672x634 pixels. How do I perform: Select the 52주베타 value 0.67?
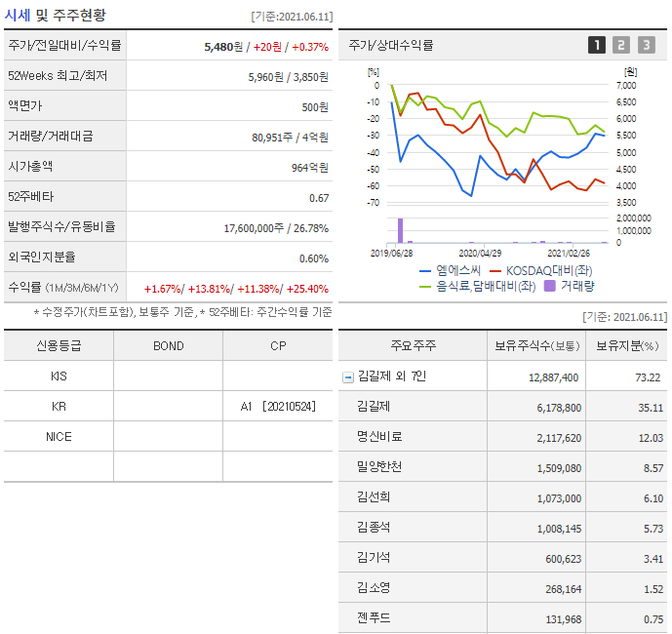319,198
